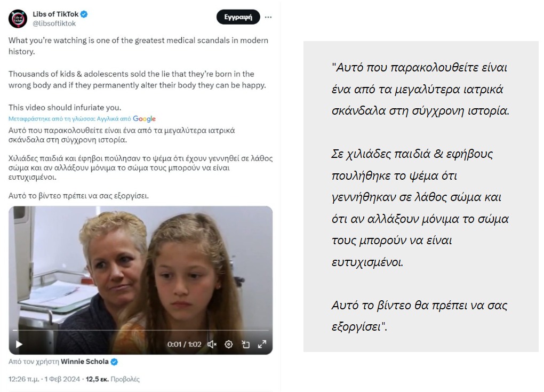
Task: Open the three-dot more options menu
Action: (268, 17)
